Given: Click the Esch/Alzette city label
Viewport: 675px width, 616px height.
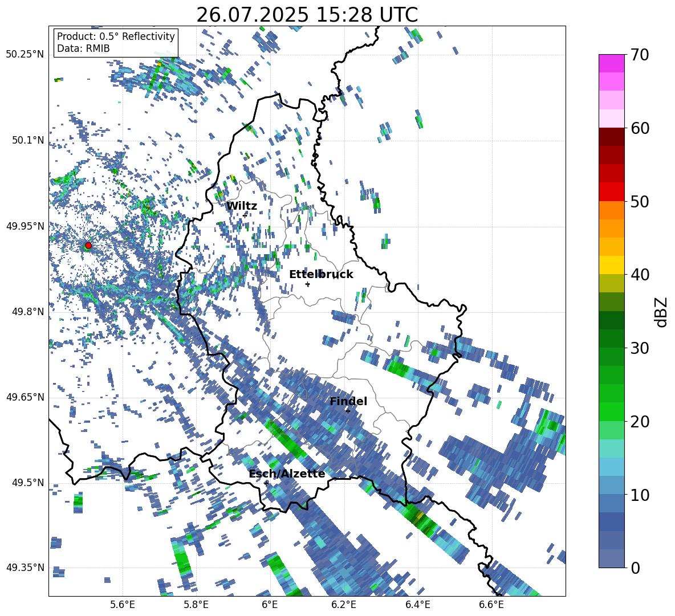Looking at the screenshot, I should click(x=287, y=474).
